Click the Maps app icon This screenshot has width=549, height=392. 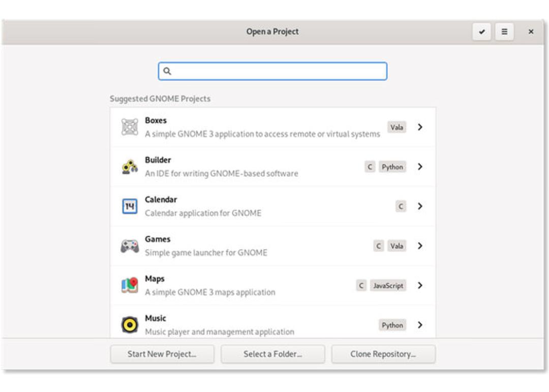coord(130,286)
